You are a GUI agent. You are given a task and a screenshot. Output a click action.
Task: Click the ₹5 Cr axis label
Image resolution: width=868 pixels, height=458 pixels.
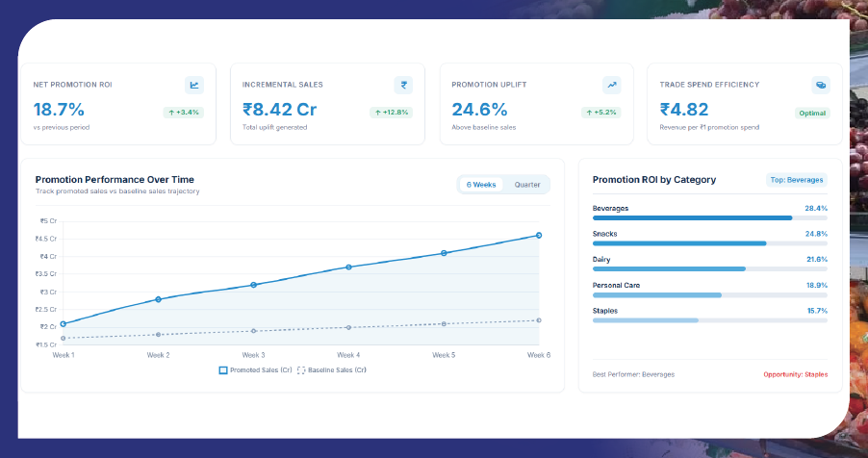(x=48, y=221)
